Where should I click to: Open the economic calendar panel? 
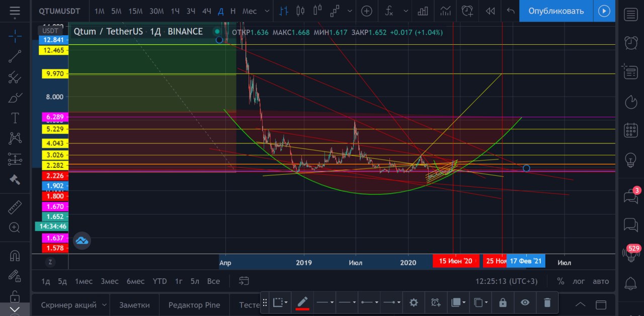click(x=630, y=131)
